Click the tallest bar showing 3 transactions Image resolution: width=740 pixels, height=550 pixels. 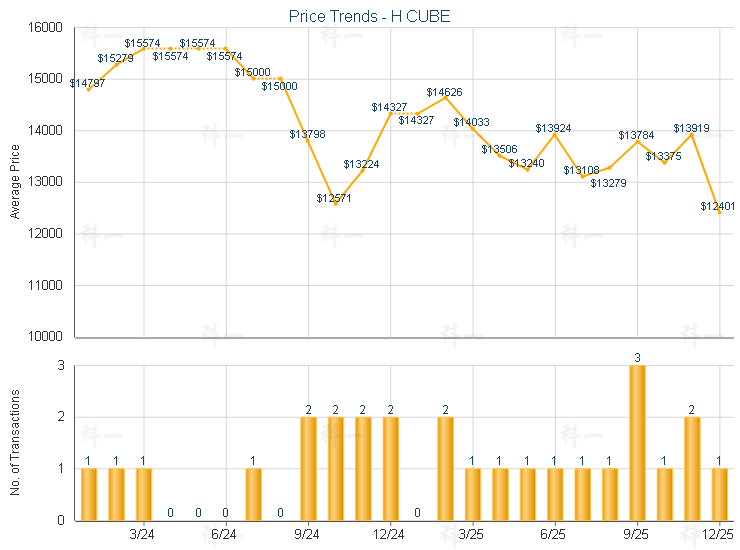(637, 442)
